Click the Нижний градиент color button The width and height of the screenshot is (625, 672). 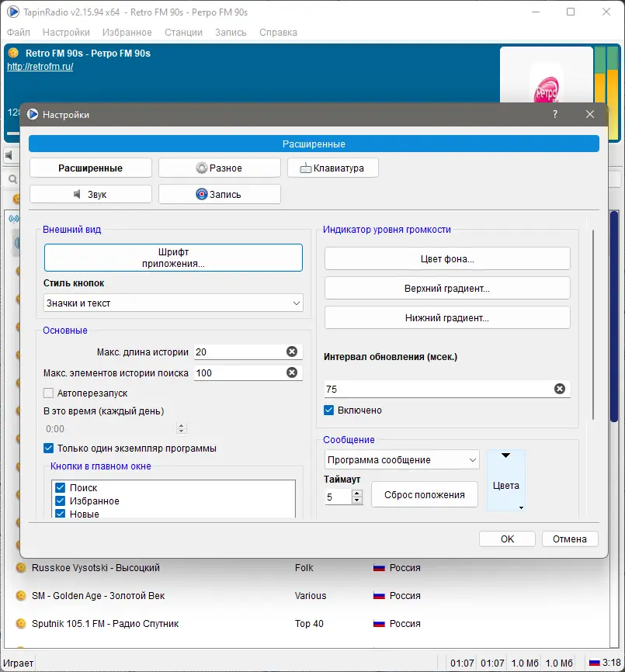coord(447,317)
